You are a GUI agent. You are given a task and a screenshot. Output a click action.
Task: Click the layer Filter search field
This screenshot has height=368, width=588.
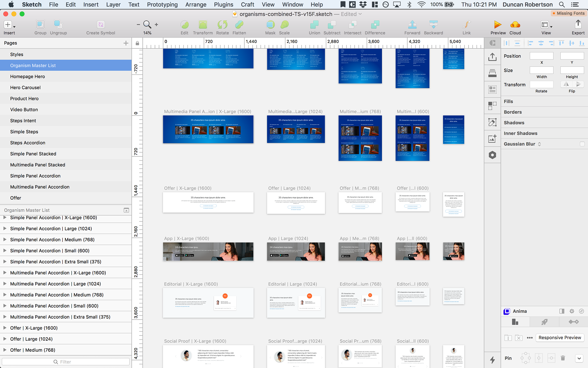tap(66, 362)
